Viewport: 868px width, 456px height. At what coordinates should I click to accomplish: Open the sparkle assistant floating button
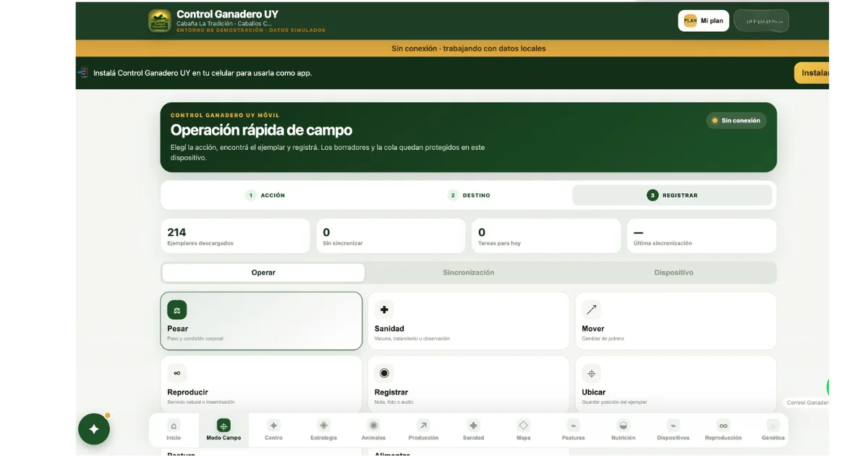click(94, 428)
